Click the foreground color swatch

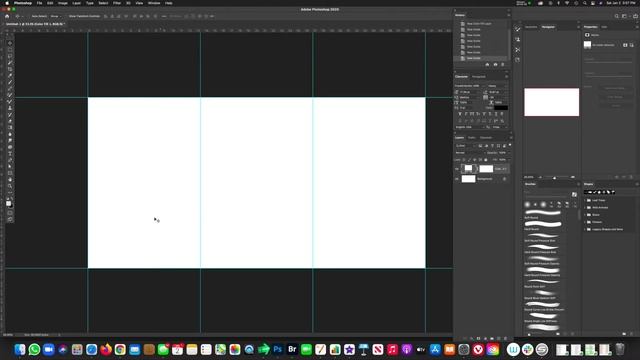click(8, 203)
